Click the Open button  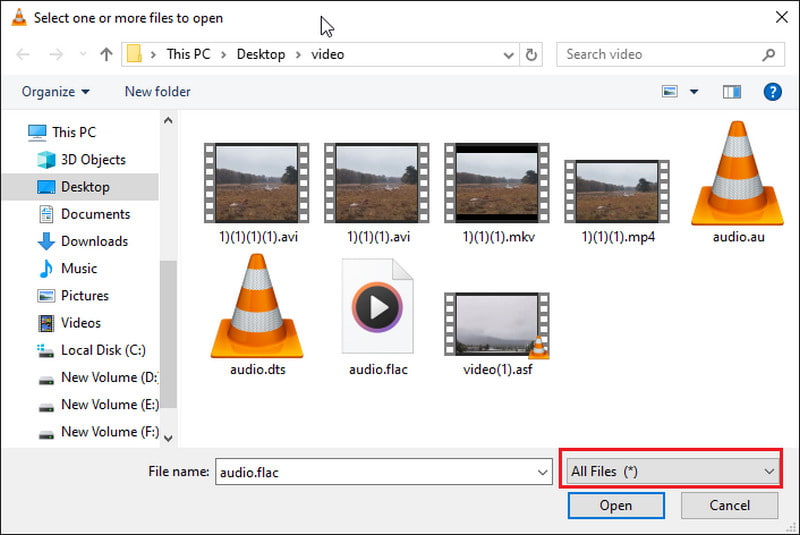pyautogui.click(x=615, y=505)
